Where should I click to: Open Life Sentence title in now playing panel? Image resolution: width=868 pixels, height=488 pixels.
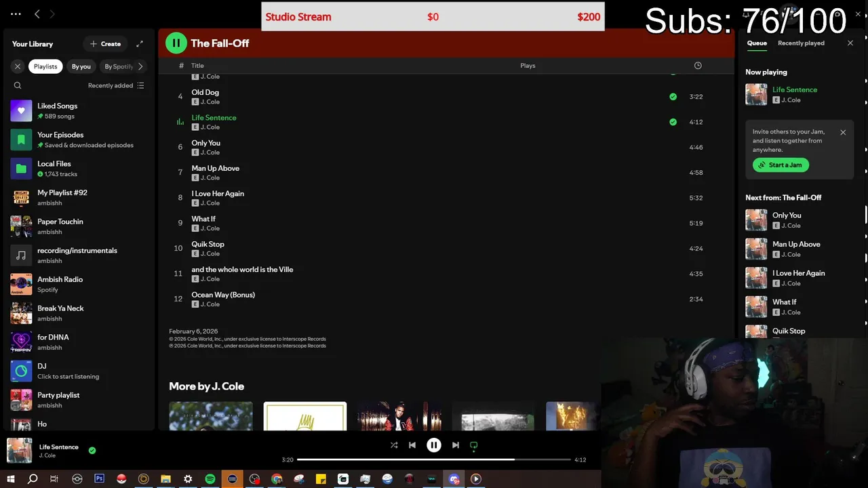coord(795,89)
